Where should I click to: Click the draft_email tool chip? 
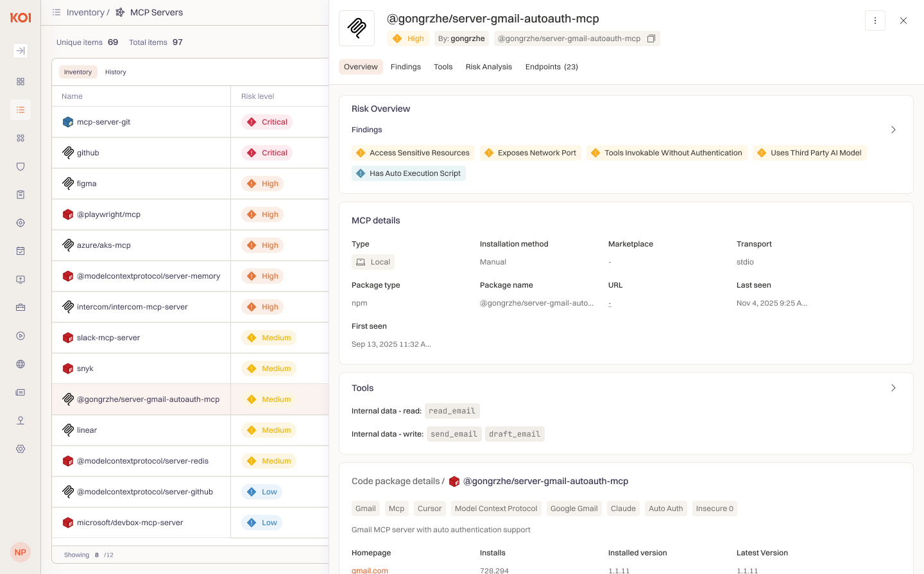coord(515,434)
